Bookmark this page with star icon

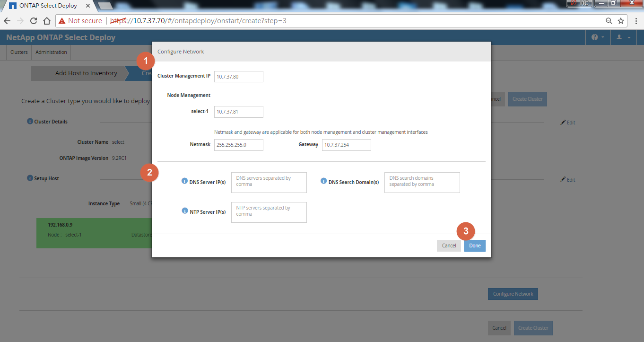pos(621,21)
